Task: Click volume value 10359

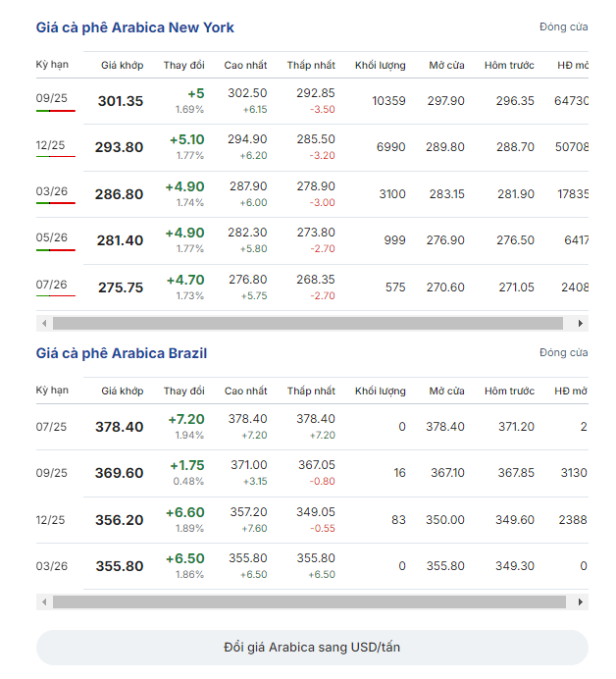Action: coord(388,101)
